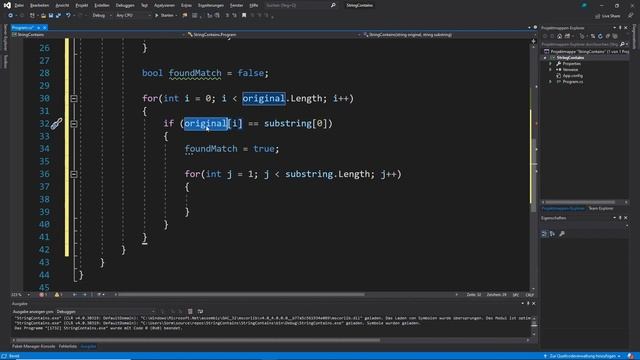The width and height of the screenshot is (640, 360).
Task: Click the word wrap toggle in output panel
Action: point(200,311)
